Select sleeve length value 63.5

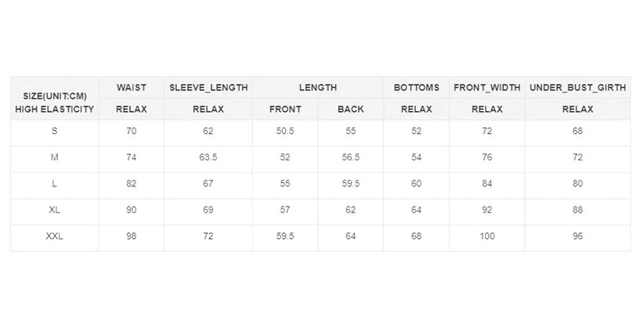pyautogui.click(x=208, y=158)
